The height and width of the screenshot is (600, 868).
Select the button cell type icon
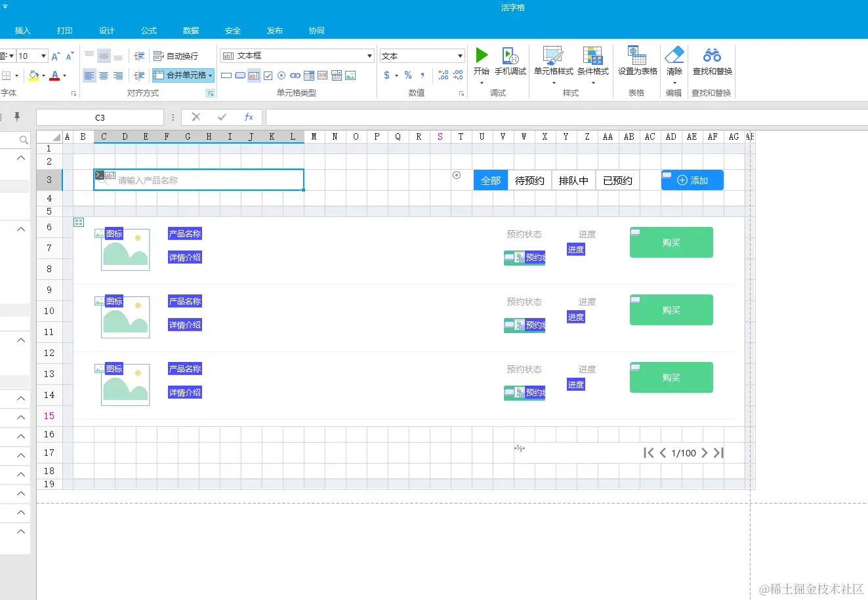(226, 75)
